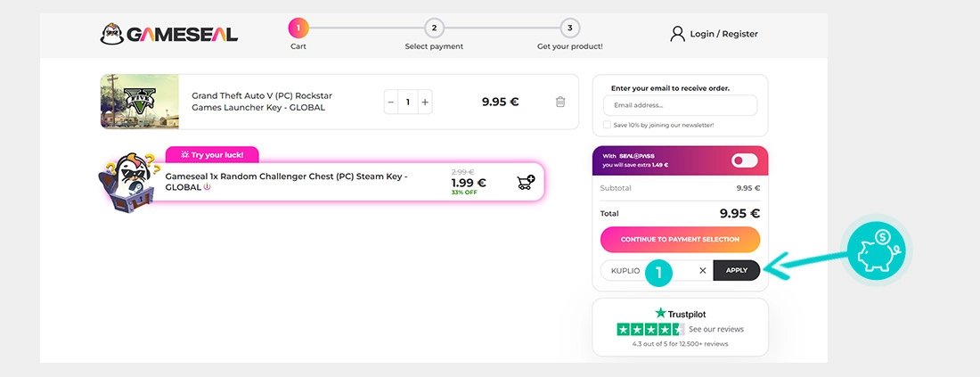The width and height of the screenshot is (980, 377).
Task: Select the 9.95 € item price
Action: point(500,102)
